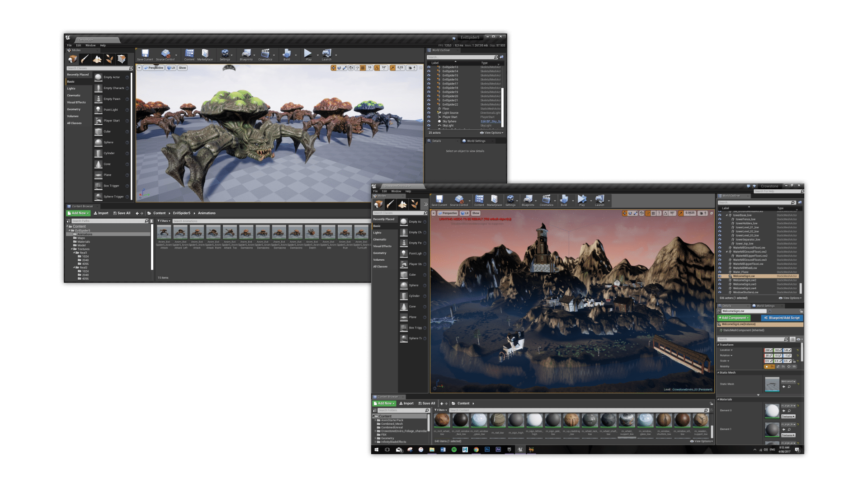868x488 pixels.
Task: Click Show button in EvilSpider5 viewport
Action: [x=182, y=68]
